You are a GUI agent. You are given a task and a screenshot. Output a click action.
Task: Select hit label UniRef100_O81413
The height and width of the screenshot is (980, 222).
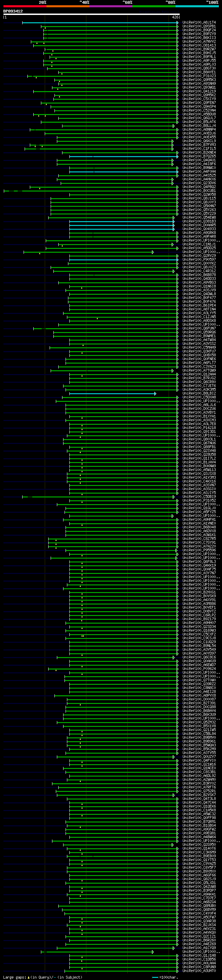pos(199,45)
